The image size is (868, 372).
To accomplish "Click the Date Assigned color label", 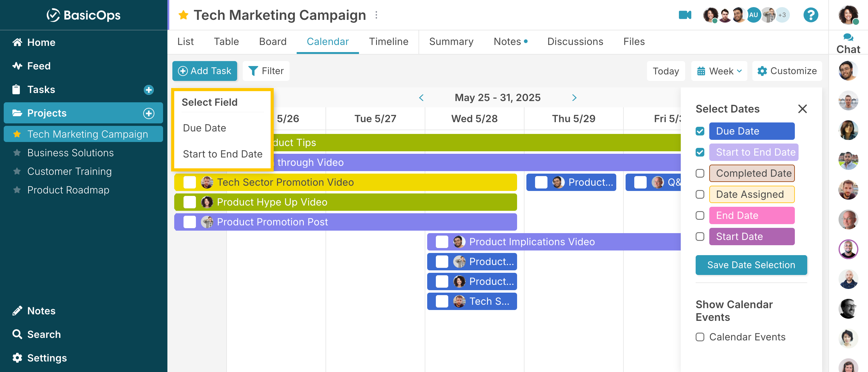I will pyautogui.click(x=751, y=194).
